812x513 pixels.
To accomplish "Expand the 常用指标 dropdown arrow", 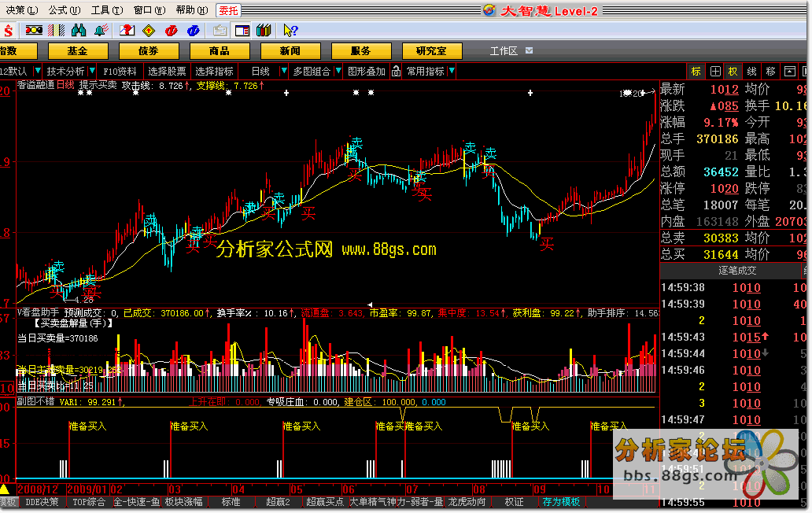I will [x=452, y=70].
